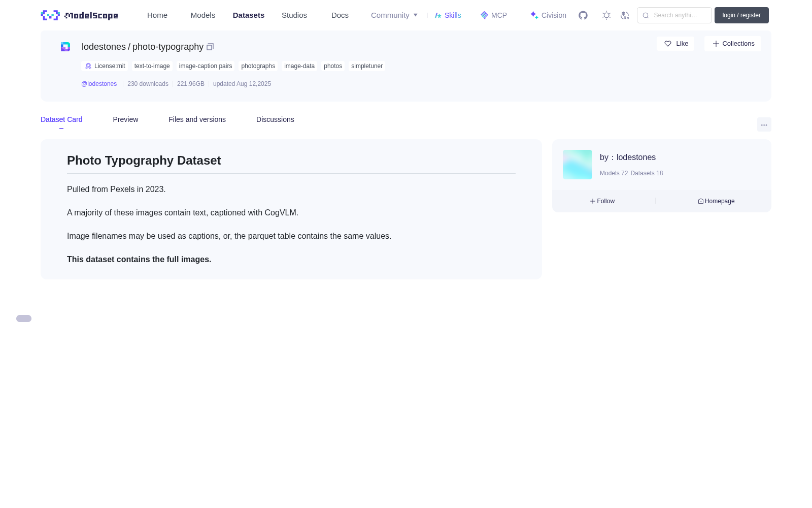Click the photos tag

[333, 66]
